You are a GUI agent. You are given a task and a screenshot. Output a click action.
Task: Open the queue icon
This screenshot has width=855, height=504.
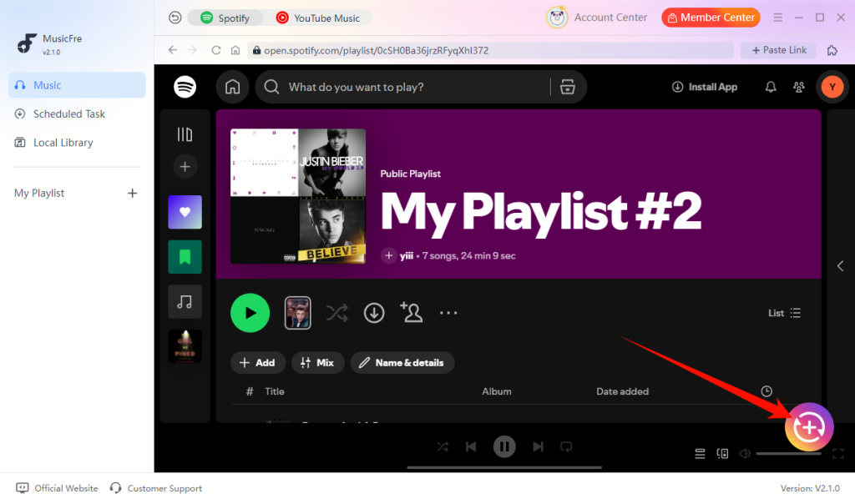[x=700, y=453]
